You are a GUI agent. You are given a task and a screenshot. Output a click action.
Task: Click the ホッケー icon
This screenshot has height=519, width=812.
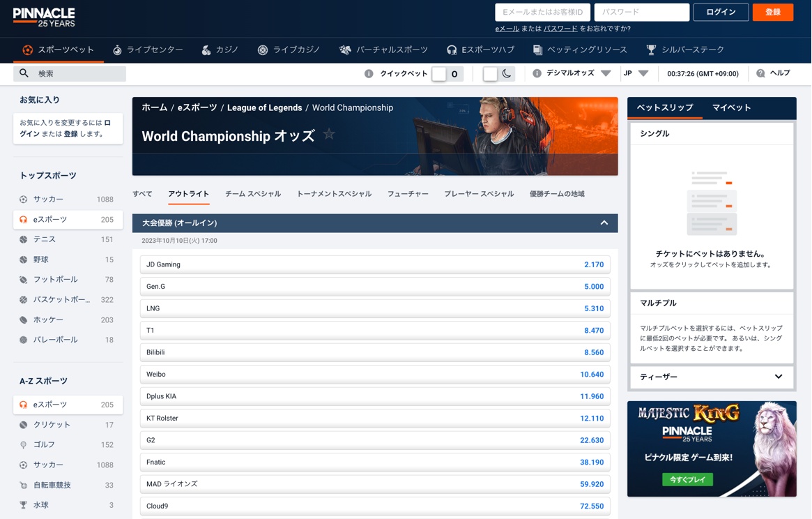[x=23, y=320]
